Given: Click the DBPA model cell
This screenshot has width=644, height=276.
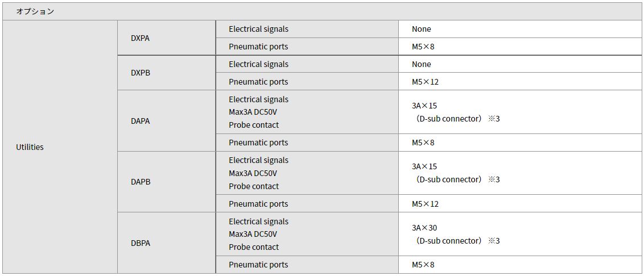Looking at the screenshot, I should pos(167,243).
